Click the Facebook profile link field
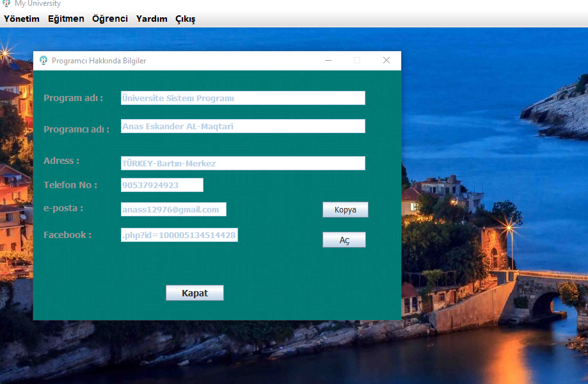 coord(179,235)
